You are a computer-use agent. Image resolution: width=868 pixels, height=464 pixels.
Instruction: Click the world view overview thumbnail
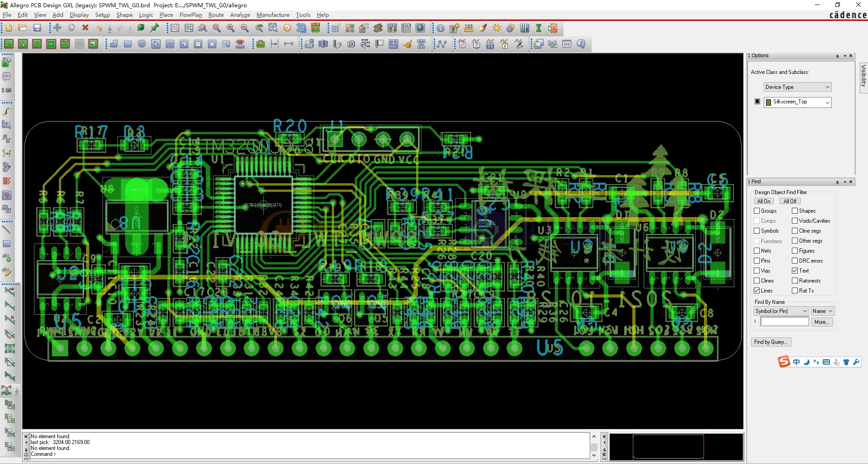click(x=676, y=446)
